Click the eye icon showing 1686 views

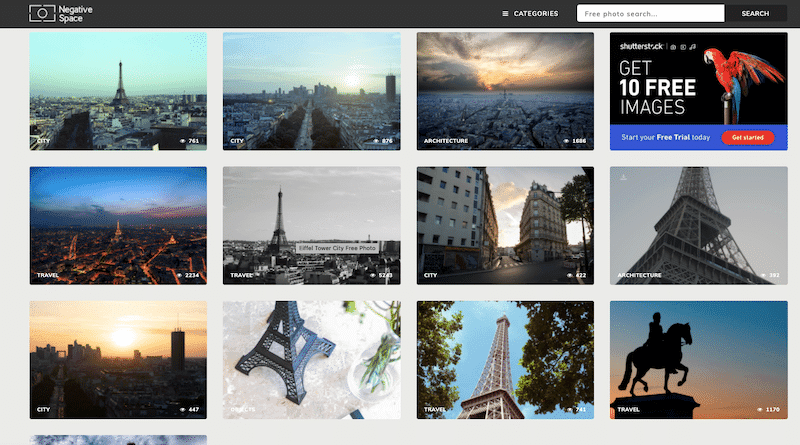tap(567, 141)
